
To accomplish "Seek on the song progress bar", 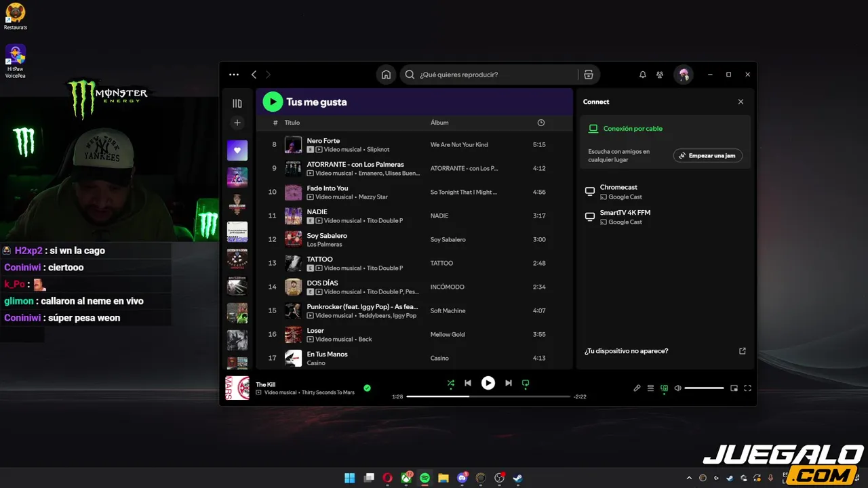I will (488, 396).
